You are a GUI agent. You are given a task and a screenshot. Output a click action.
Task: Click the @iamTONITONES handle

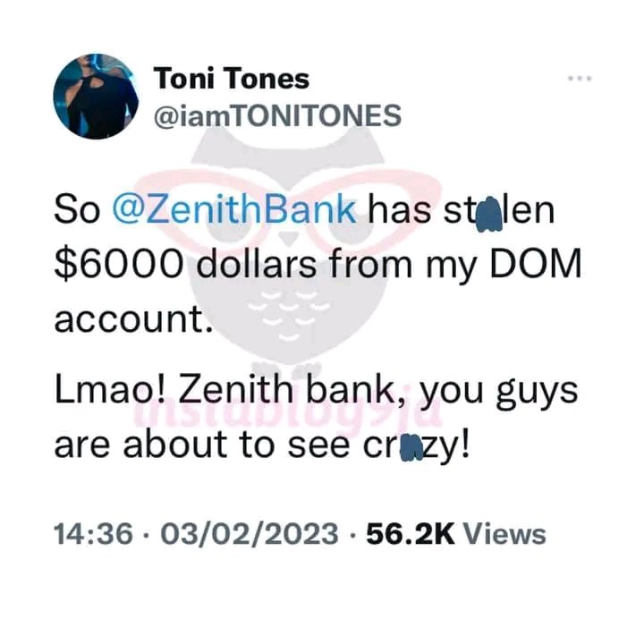pyautogui.click(x=277, y=115)
